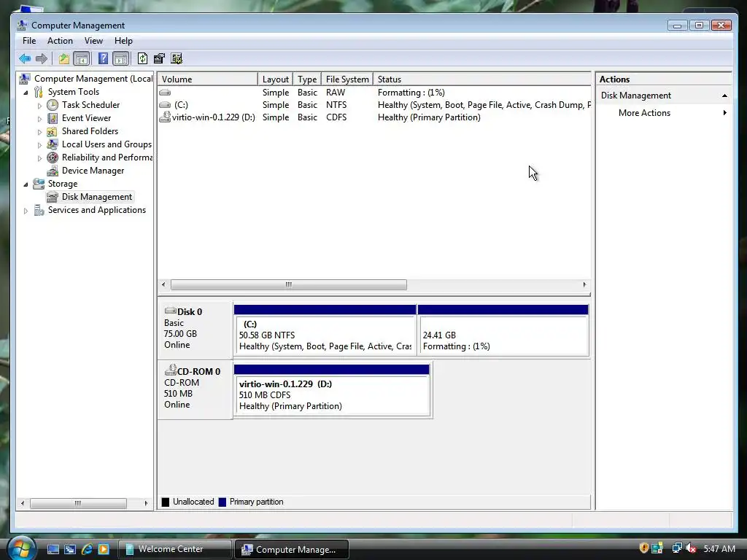Screen dimensions: 747x560
Task: Select the 24.41 GB formatting partition
Action: (x=503, y=330)
